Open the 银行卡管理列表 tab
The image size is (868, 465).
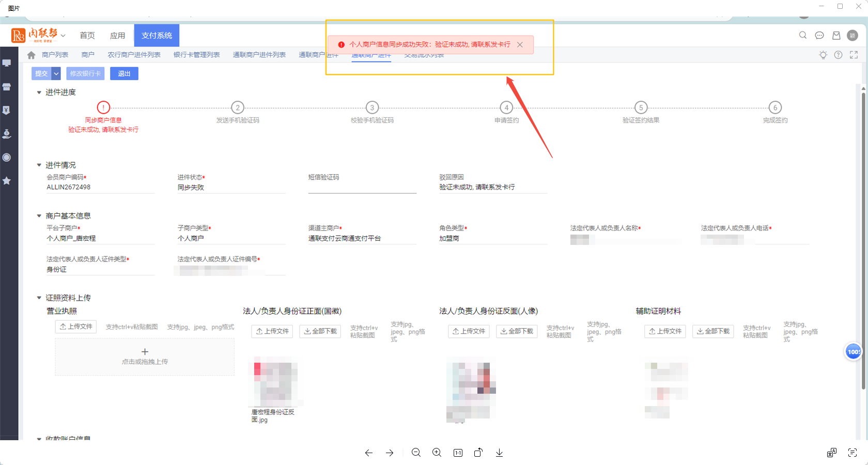(196, 55)
